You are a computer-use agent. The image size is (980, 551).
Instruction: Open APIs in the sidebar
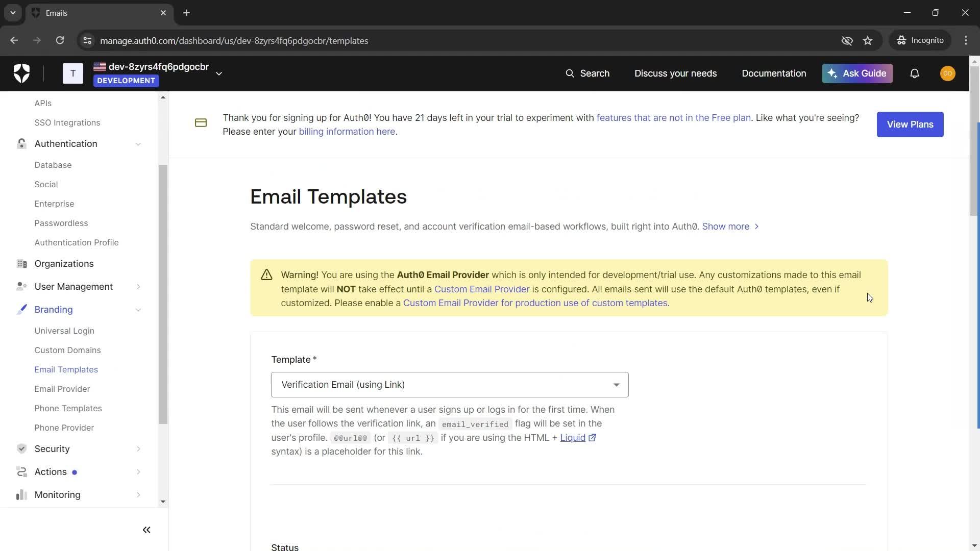(x=43, y=103)
